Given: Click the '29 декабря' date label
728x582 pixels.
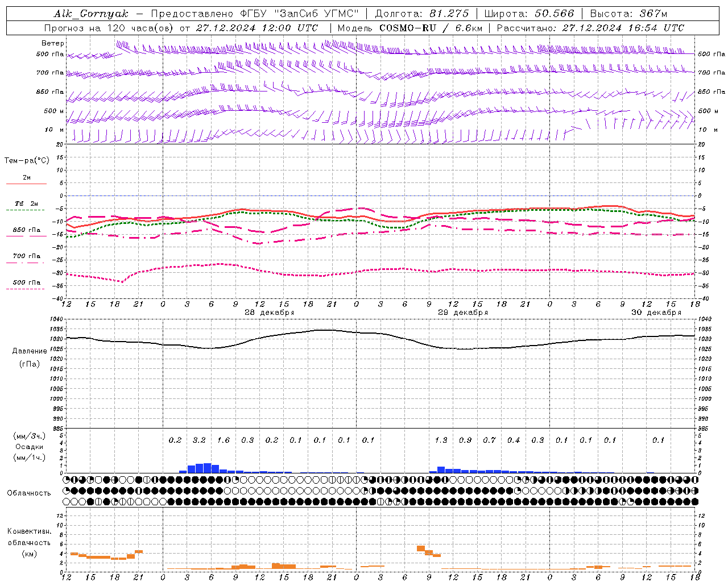Looking at the screenshot, I should pyautogui.click(x=462, y=313).
